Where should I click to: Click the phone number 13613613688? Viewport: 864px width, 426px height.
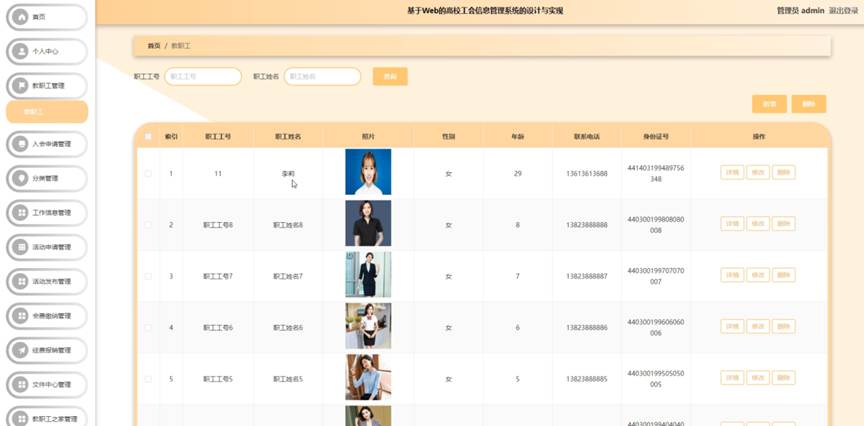(587, 174)
